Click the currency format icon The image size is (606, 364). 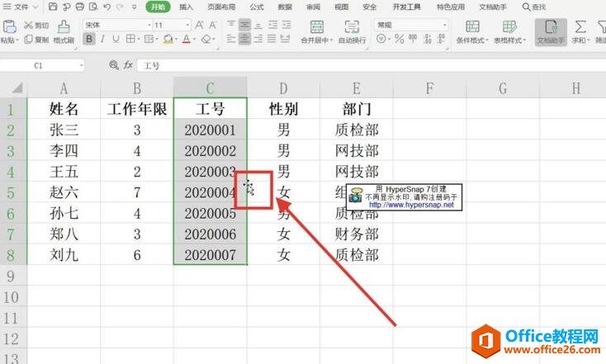(x=381, y=39)
